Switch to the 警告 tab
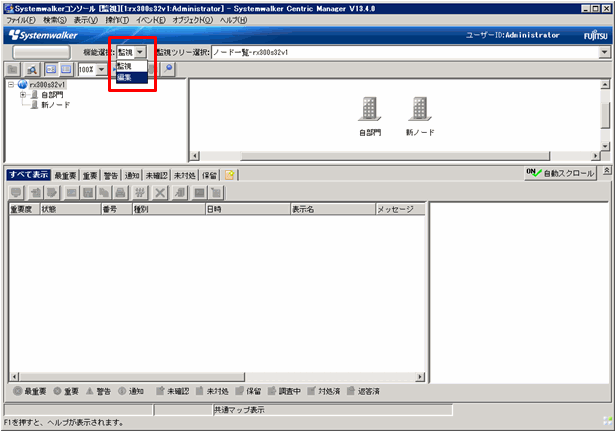The height and width of the screenshot is (432, 616). coord(111,176)
